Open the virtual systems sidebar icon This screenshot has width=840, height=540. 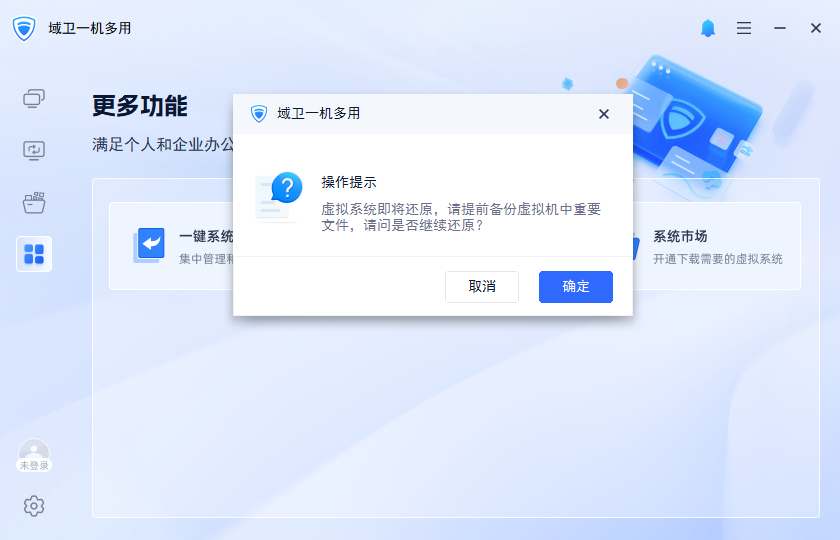click(x=34, y=99)
